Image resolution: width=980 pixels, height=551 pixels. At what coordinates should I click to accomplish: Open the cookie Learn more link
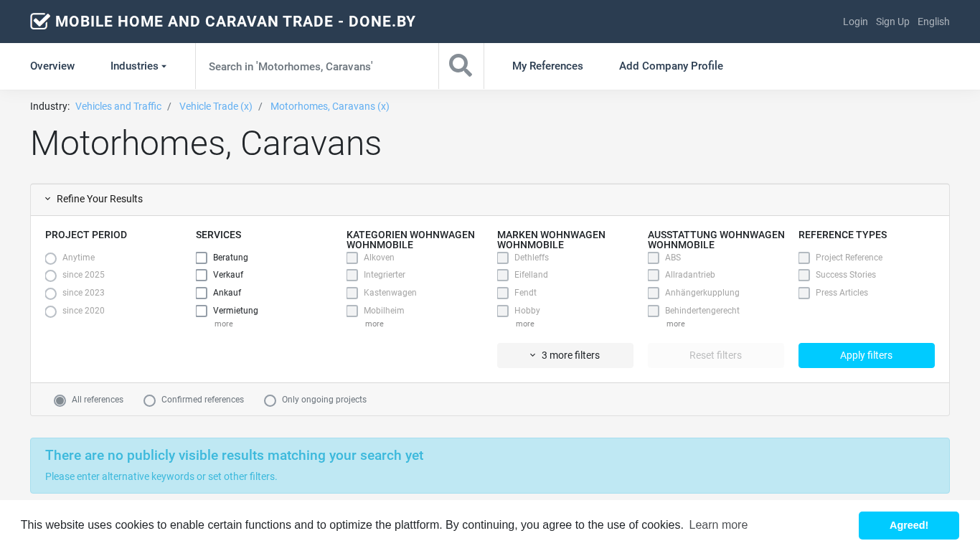coord(718,525)
